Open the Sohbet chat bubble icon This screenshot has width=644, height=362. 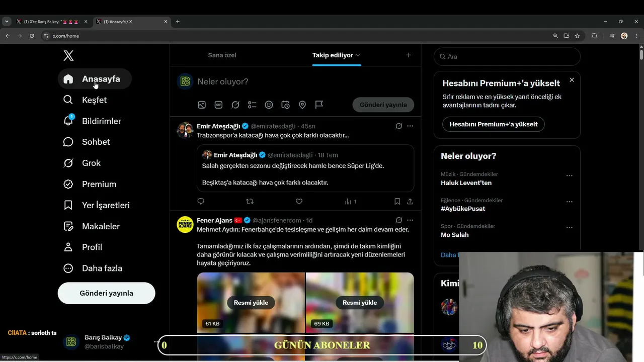pyautogui.click(x=68, y=142)
